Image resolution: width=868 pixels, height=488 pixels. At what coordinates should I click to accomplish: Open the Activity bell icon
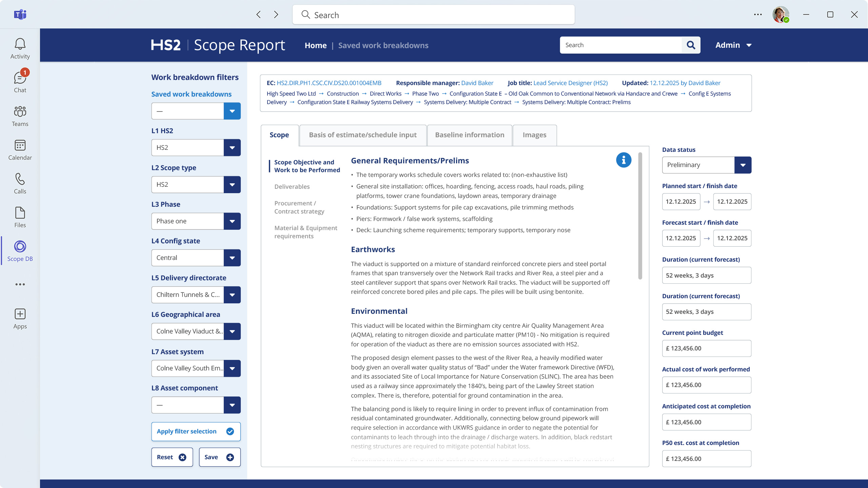pos(20,48)
